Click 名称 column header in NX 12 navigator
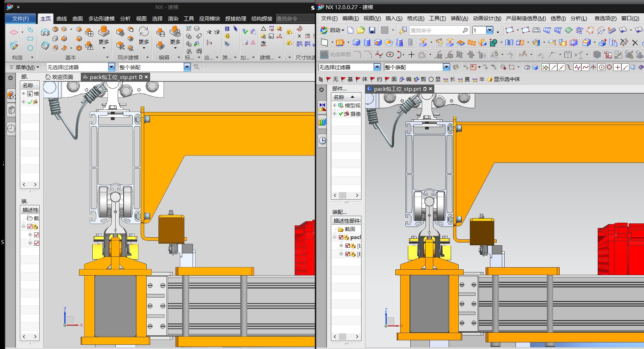 point(346,97)
